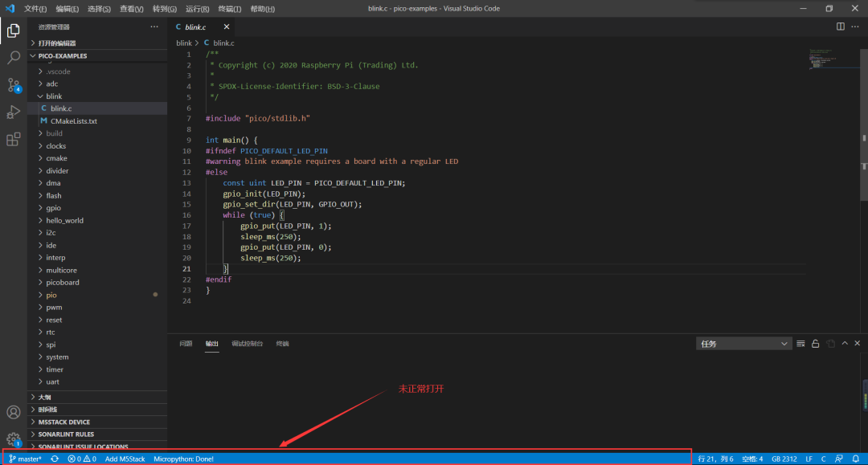This screenshot has width=868, height=465.
Task: Expand the hello_world folder in explorer
Action: (64, 220)
